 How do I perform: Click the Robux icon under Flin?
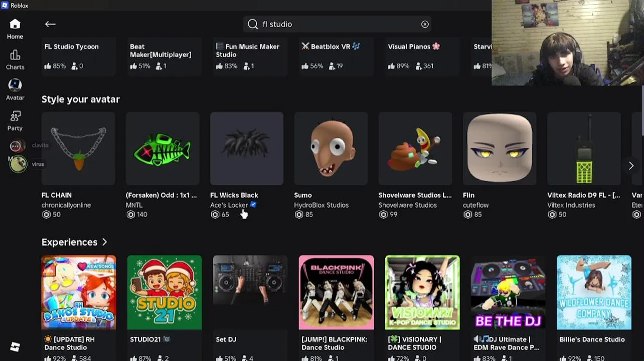[x=467, y=214]
